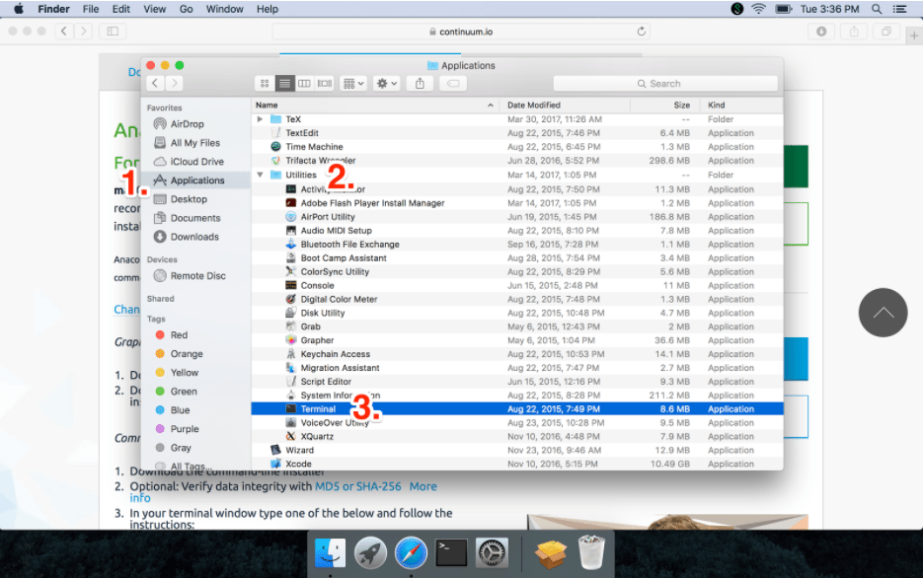This screenshot has height=578, width=924.
Task: Select the Time Machine application
Action: click(517, 147)
